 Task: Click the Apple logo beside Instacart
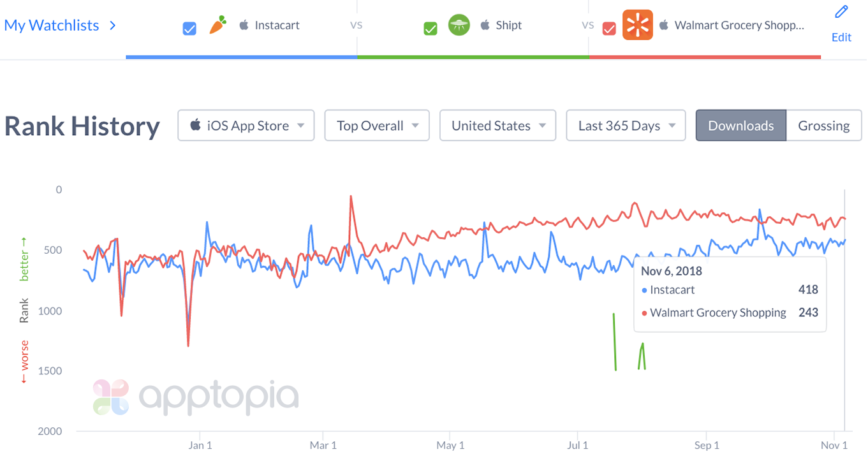[x=244, y=26]
